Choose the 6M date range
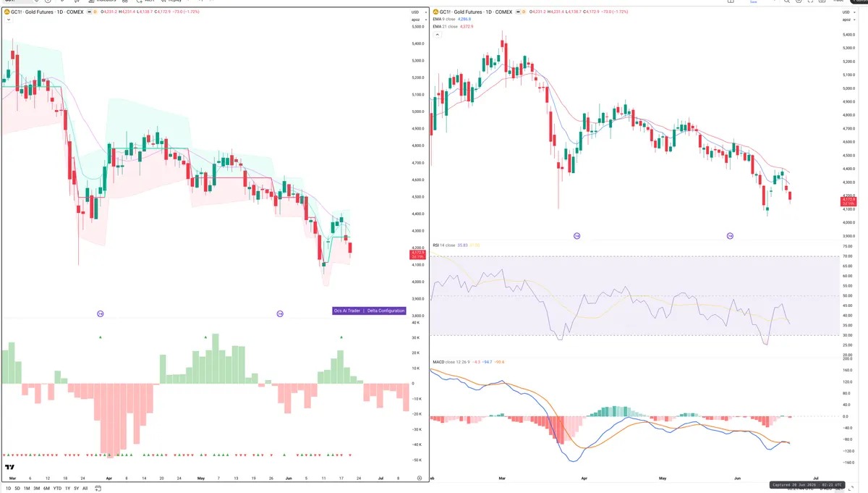The image size is (868, 493). [x=46, y=488]
